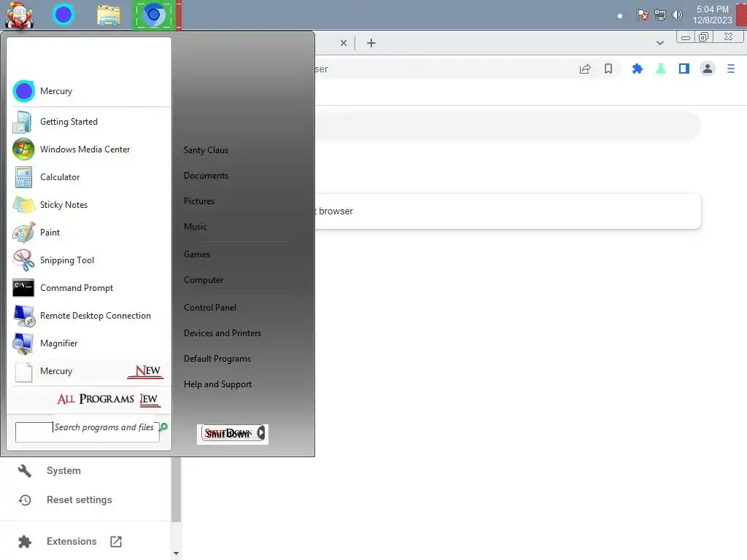Open Sticky Notes
Image resolution: width=747 pixels, height=560 pixels.
(89, 205)
